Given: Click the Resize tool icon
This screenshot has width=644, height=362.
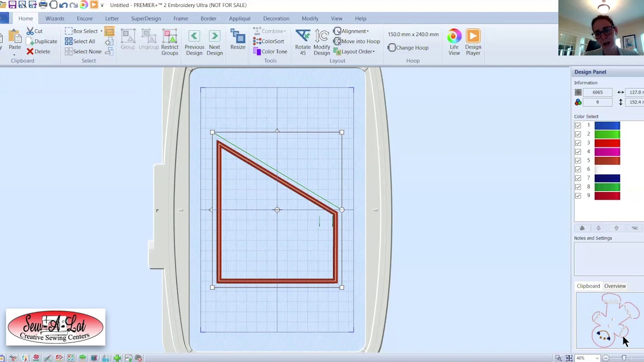Looking at the screenshot, I should coord(237,39).
